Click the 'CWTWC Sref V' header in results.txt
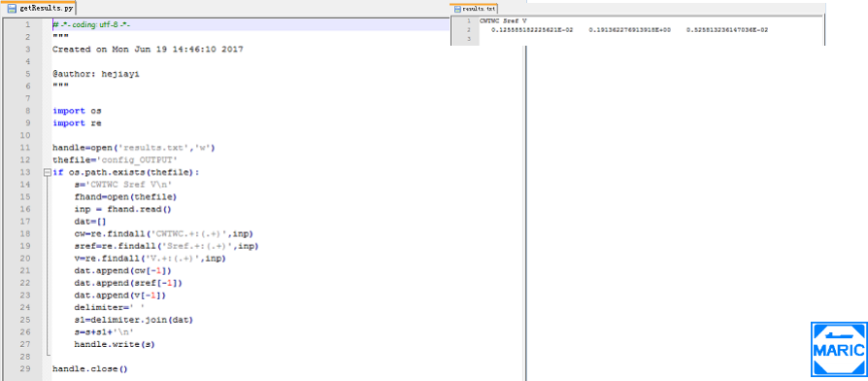This screenshot has height=381, width=868. click(x=503, y=20)
